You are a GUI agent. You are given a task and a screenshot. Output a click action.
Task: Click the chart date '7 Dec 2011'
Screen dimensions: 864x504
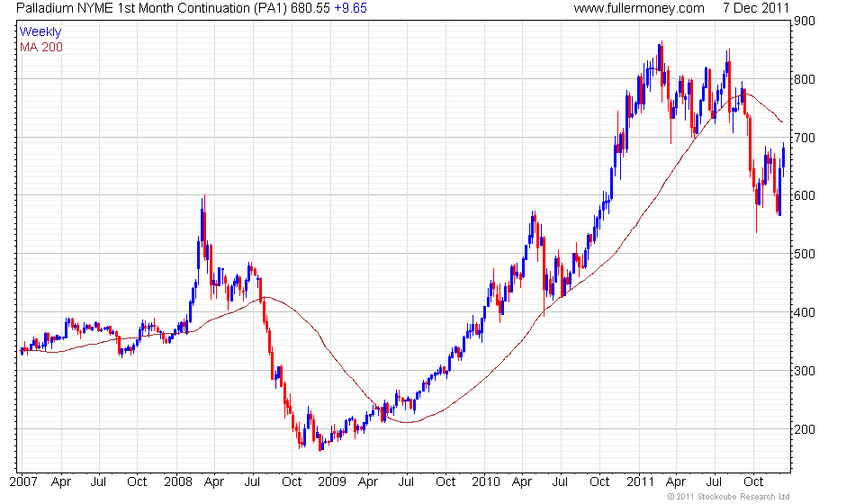[x=755, y=8]
